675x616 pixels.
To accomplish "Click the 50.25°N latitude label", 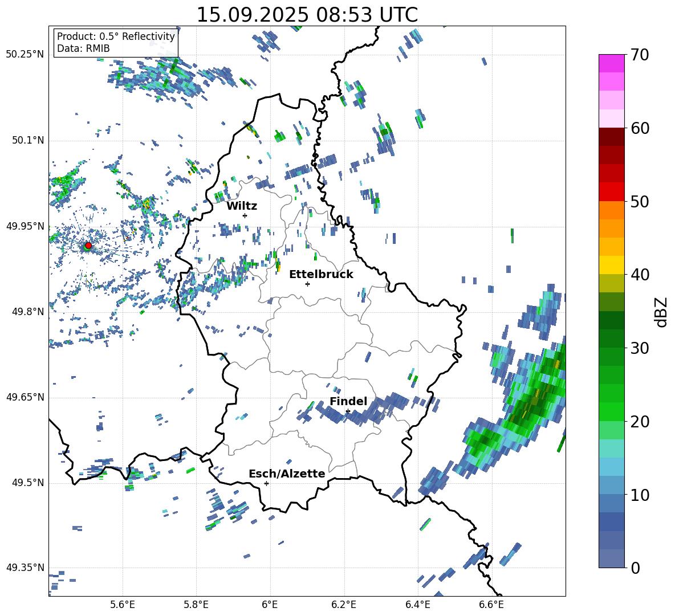I will [x=25, y=55].
